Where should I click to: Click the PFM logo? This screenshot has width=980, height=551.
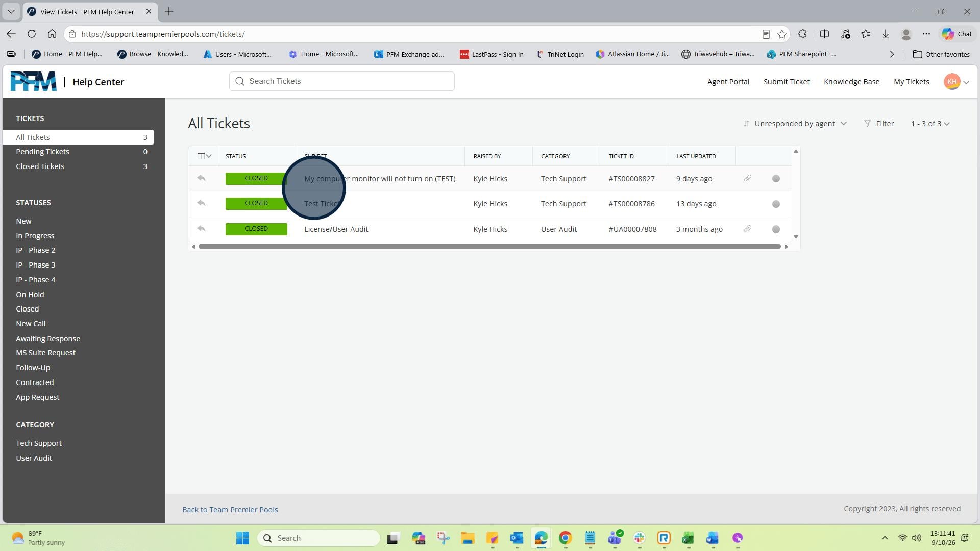(x=34, y=81)
